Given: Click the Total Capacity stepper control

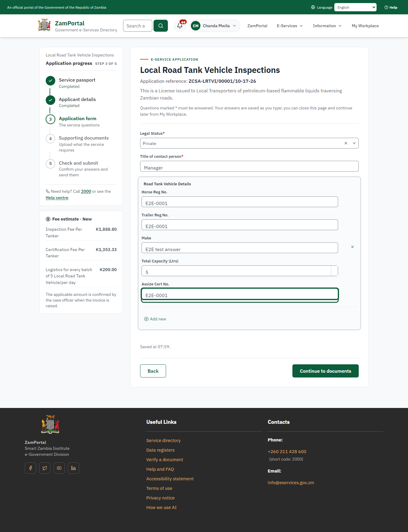Looking at the screenshot, I should pyautogui.click(x=335, y=271).
